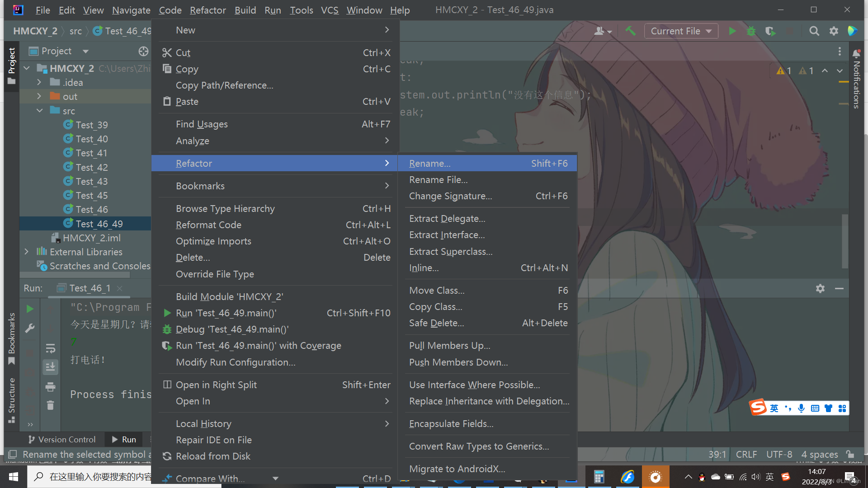Run with coverage shield icon in toolbar
The image size is (868, 488).
770,31
